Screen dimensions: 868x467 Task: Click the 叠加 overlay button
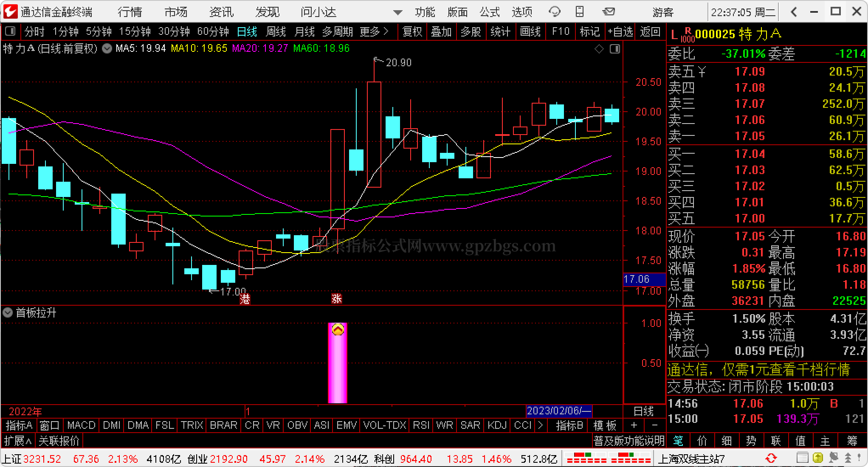[x=442, y=31]
